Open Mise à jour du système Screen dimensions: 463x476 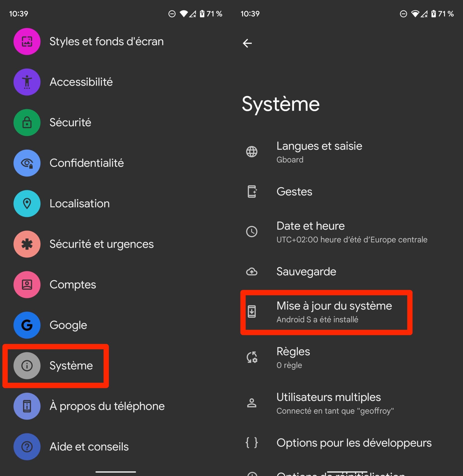pyautogui.click(x=347, y=312)
